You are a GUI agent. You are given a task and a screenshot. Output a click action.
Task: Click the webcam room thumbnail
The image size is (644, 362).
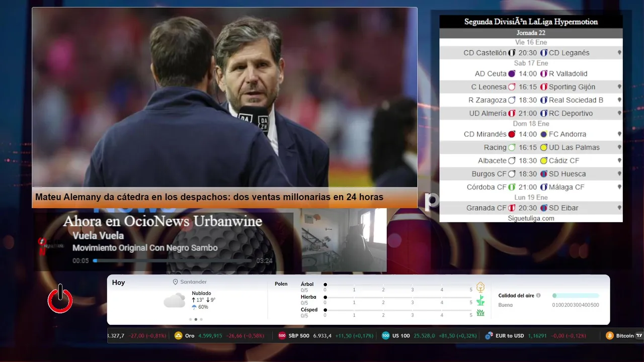click(344, 240)
